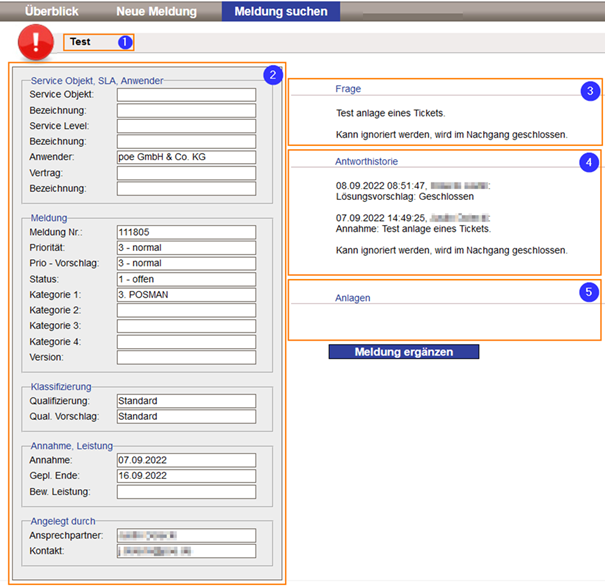Click the Anlagen section heading
605x587 pixels.
click(354, 297)
